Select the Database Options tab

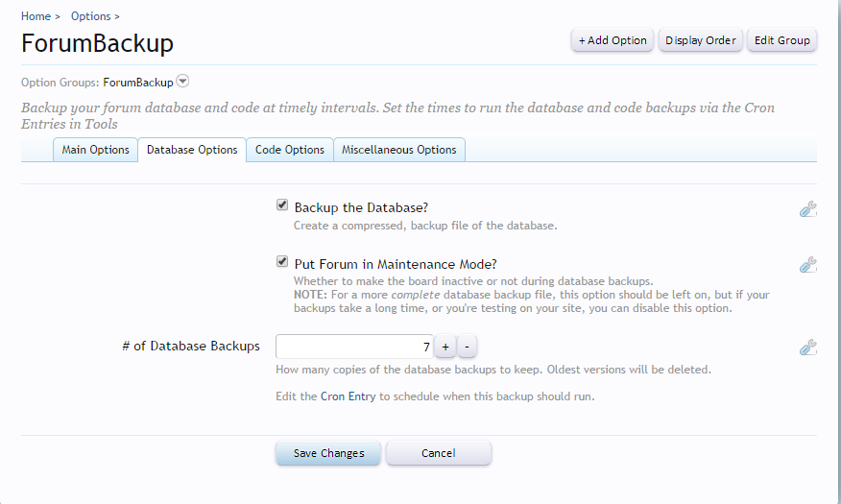point(192,150)
